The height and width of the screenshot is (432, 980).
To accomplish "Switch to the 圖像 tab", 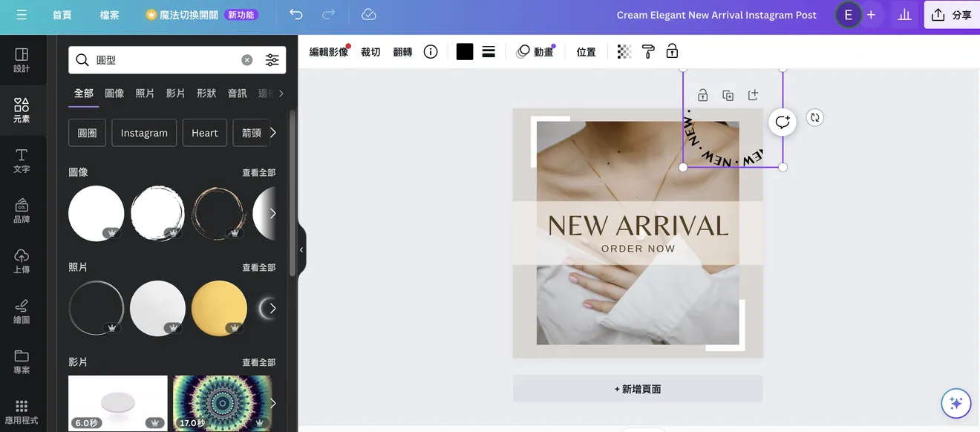I will 114,94.
